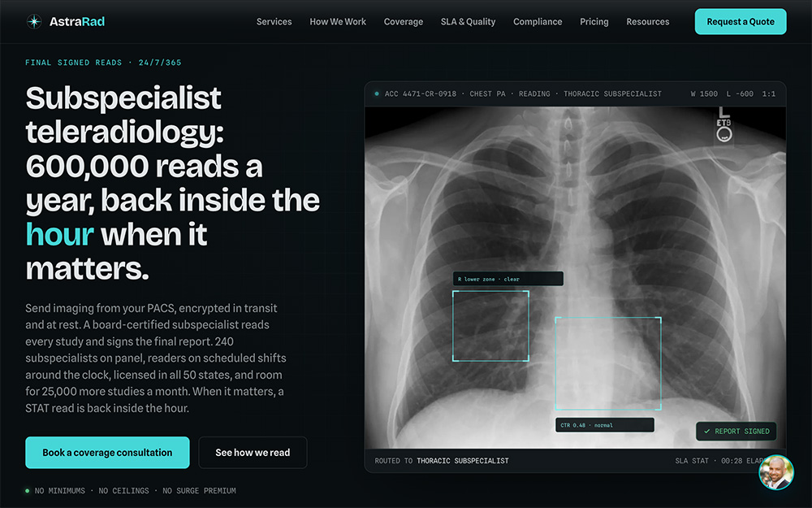Image resolution: width=812 pixels, height=508 pixels.
Task: Click the L -600 level value
Action: point(740,93)
